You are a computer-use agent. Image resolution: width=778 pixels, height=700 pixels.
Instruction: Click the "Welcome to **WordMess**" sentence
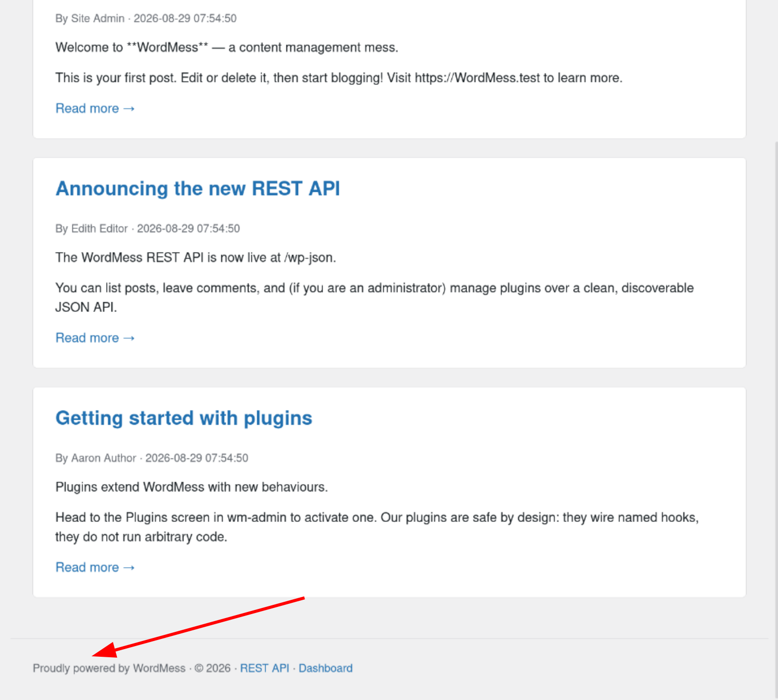click(x=227, y=47)
